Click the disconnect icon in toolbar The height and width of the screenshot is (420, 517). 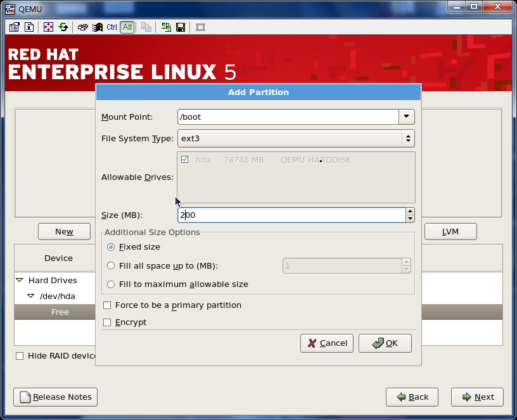200,27
